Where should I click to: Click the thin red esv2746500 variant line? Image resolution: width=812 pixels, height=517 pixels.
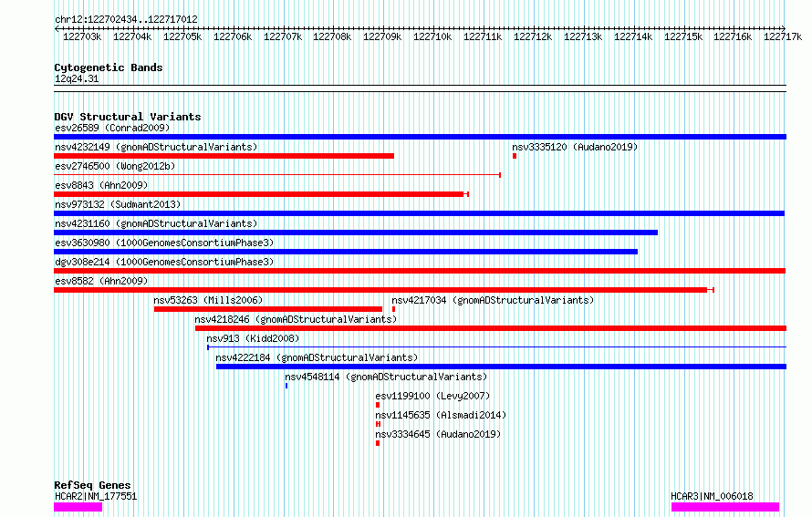pos(277,175)
